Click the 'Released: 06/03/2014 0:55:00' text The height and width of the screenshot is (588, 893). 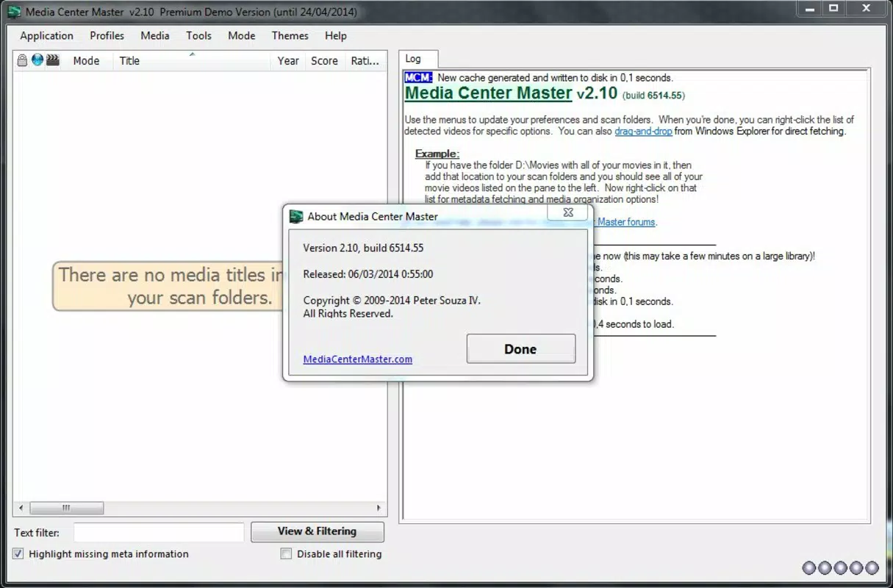click(368, 274)
